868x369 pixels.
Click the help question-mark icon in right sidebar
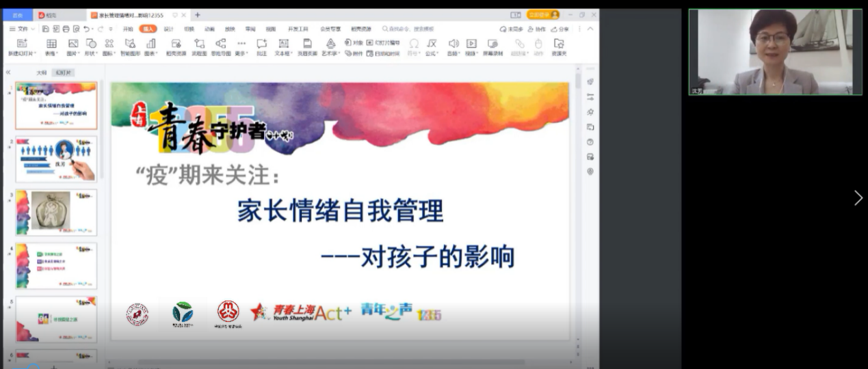click(x=590, y=141)
